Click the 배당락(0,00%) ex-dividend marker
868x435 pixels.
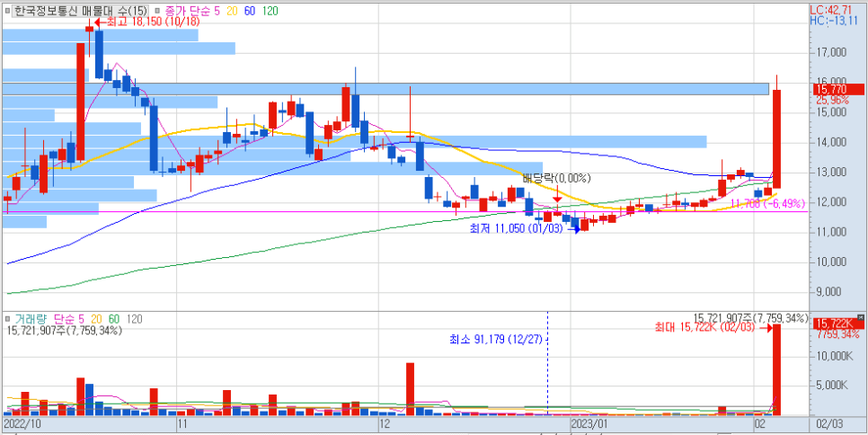[x=557, y=179]
